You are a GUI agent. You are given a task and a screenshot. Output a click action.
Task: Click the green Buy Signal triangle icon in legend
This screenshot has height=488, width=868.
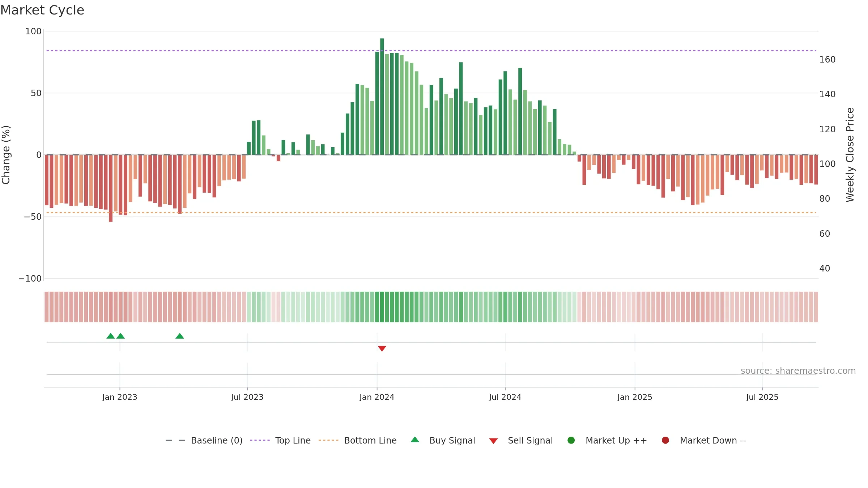[x=415, y=440]
